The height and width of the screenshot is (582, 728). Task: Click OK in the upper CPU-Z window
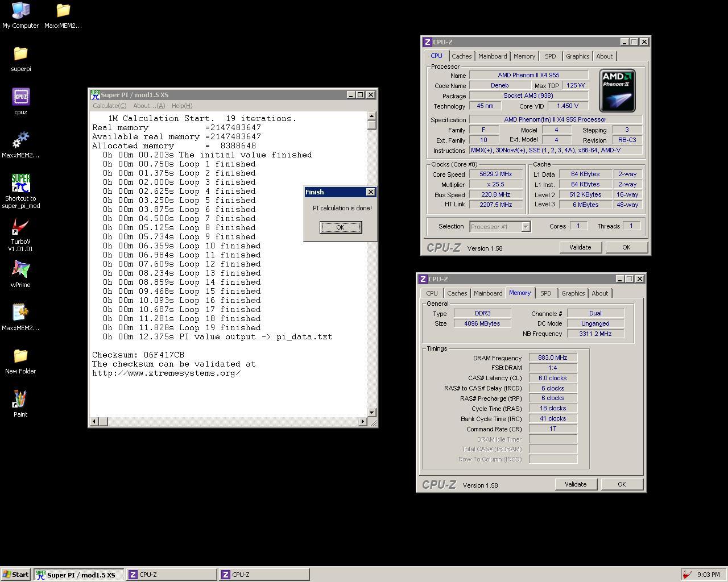tap(626, 247)
